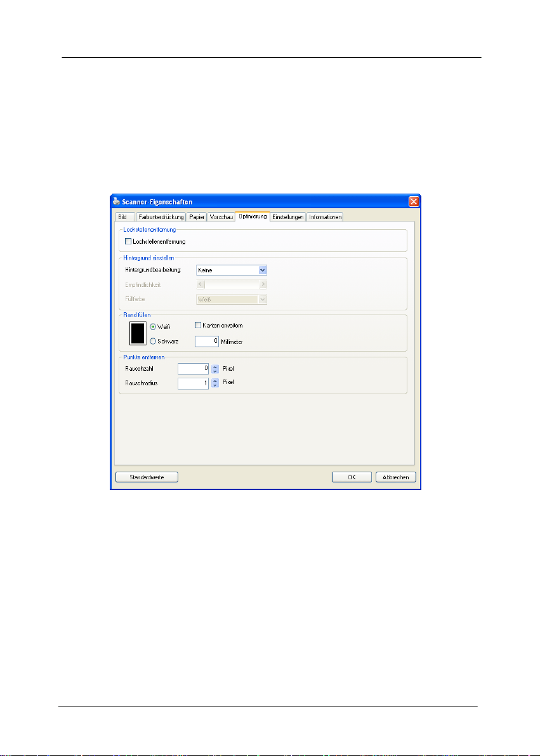
Task: Select the Vorschau tab
Action: tap(221, 217)
